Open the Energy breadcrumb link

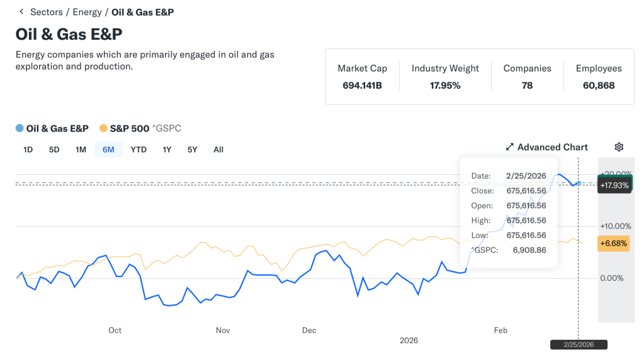tap(87, 12)
